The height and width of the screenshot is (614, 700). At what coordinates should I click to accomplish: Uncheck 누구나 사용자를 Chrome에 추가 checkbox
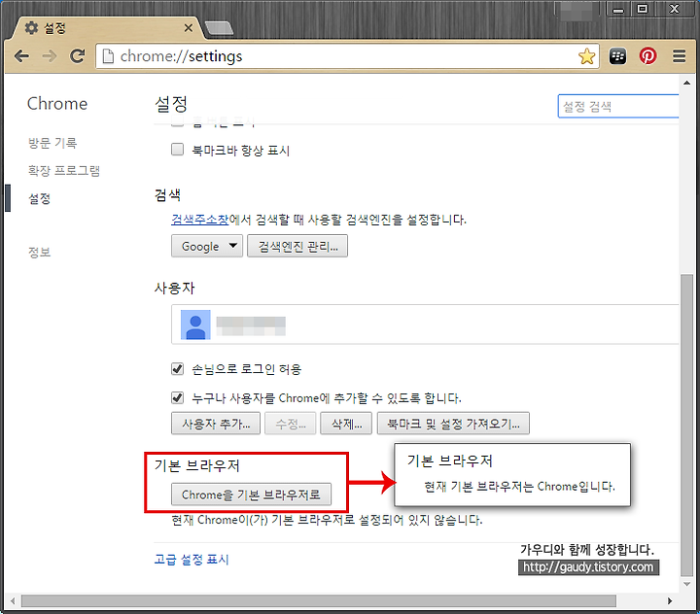tap(177, 397)
